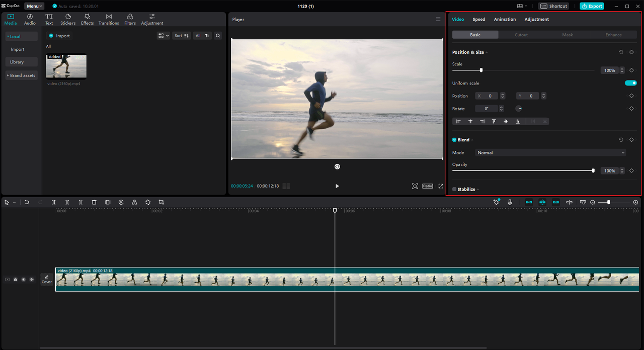Expand the Brand assets section

[x=21, y=75]
